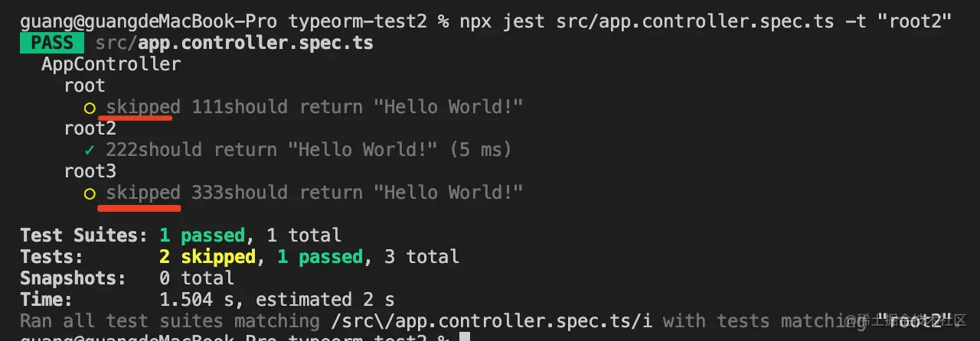Select the AppController suite line

(111, 64)
